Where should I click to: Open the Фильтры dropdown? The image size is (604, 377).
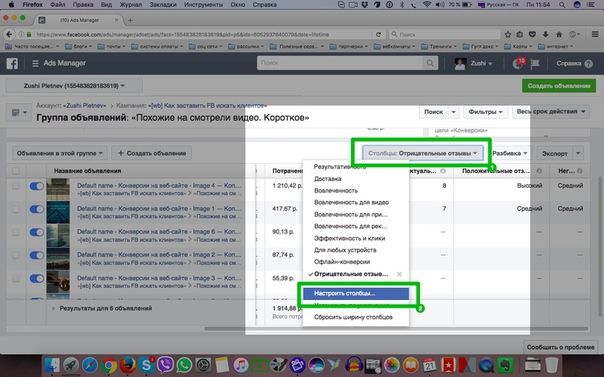pyautogui.click(x=485, y=112)
